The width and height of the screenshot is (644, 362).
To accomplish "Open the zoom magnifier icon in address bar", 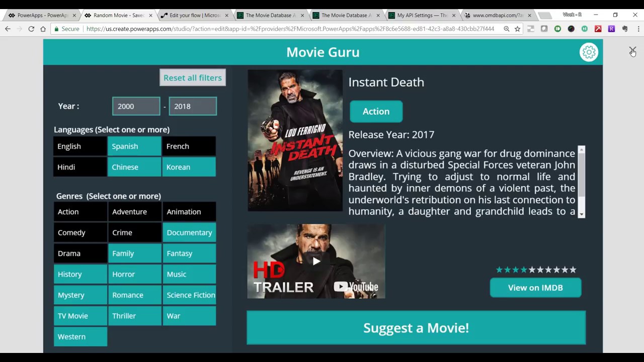I will tap(506, 29).
